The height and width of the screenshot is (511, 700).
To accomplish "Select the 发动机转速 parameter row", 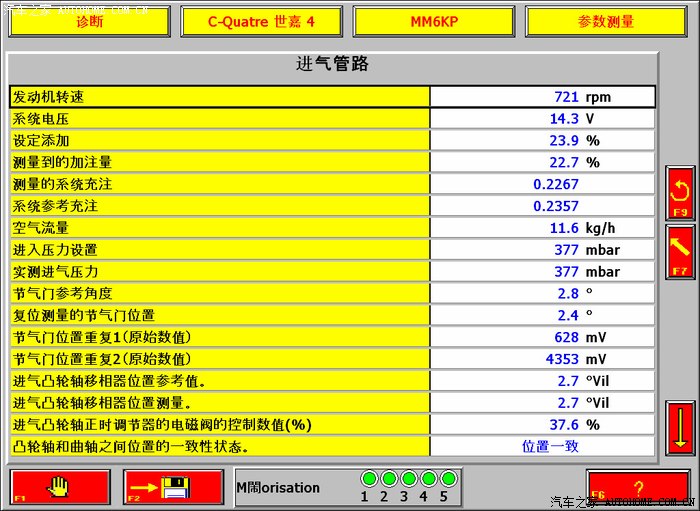I will 220,97.
